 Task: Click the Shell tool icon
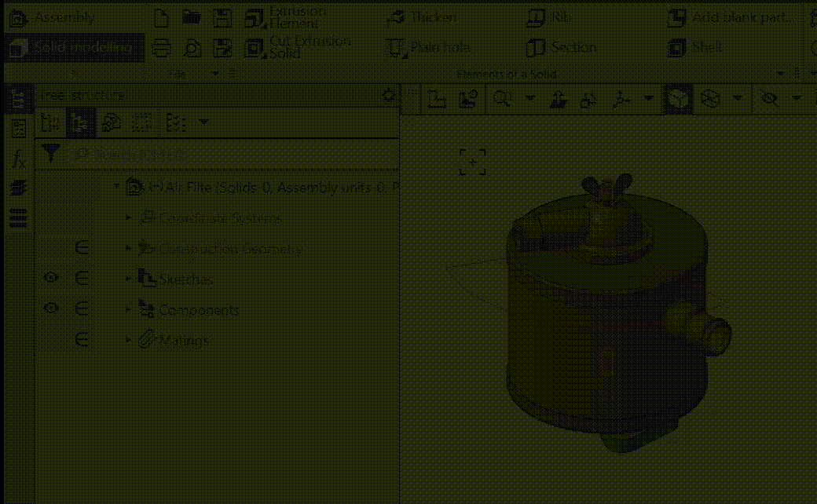[676, 48]
